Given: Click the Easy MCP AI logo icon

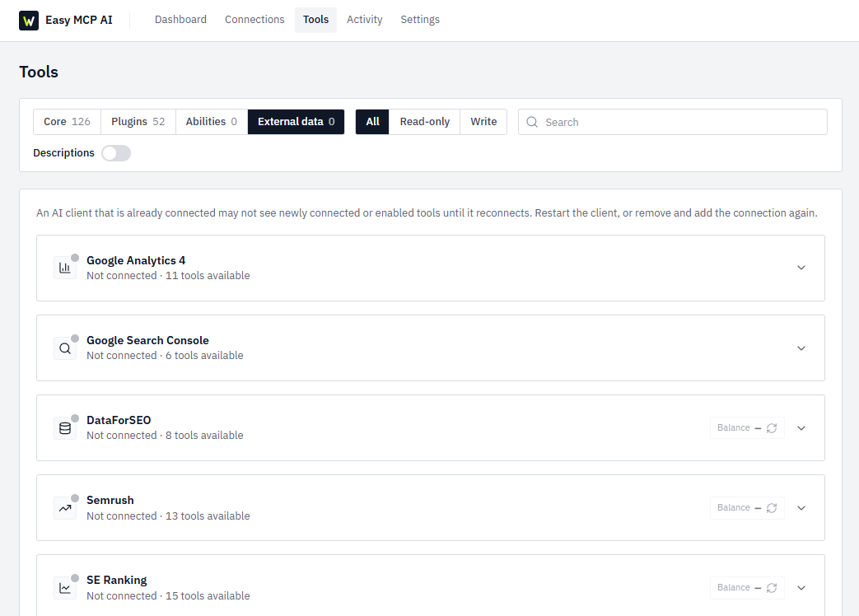Looking at the screenshot, I should coord(29,21).
